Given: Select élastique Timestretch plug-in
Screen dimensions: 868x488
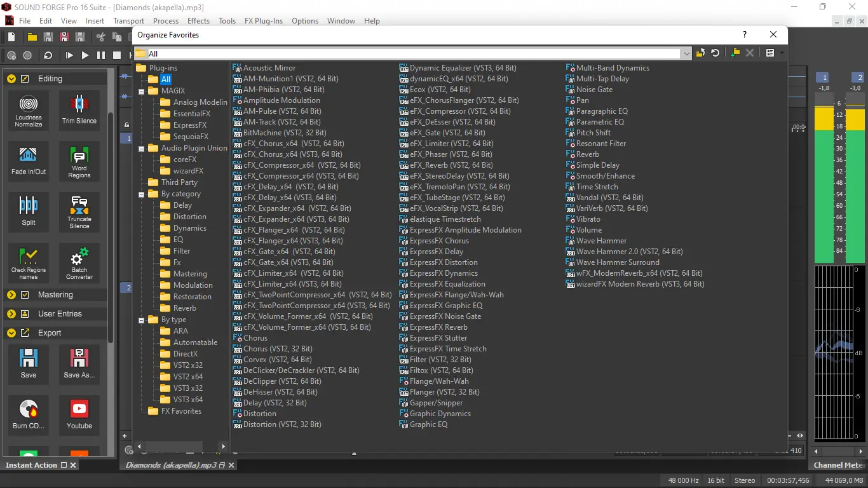Looking at the screenshot, I should coord(440,219).
